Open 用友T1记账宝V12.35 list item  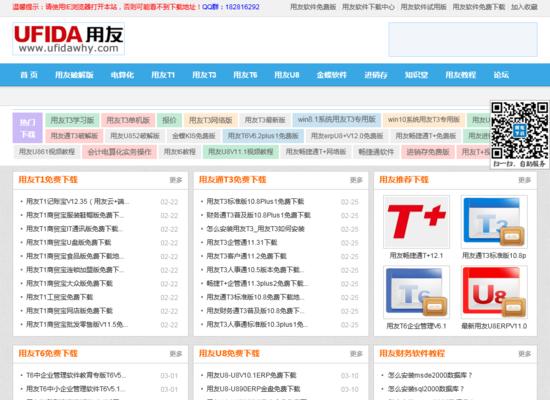[78, 201]
